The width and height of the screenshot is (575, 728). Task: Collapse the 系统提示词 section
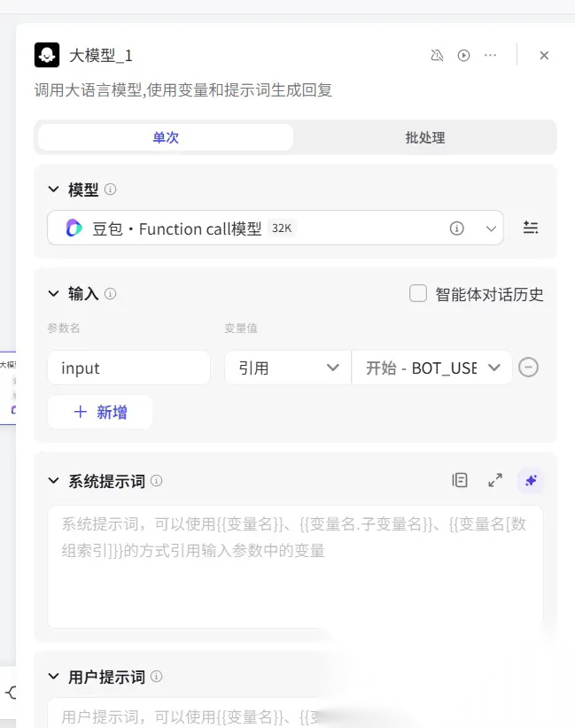tap(53, 481)
